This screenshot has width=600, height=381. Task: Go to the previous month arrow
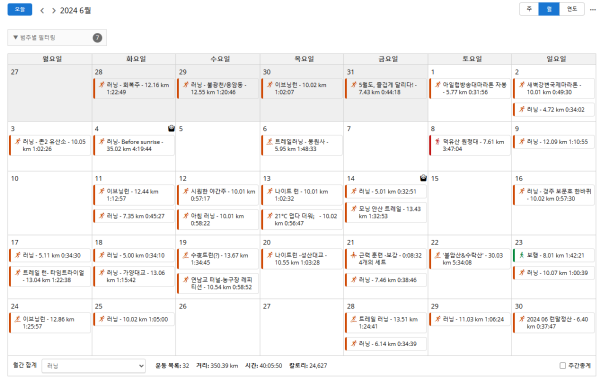[x=42, y=11]
